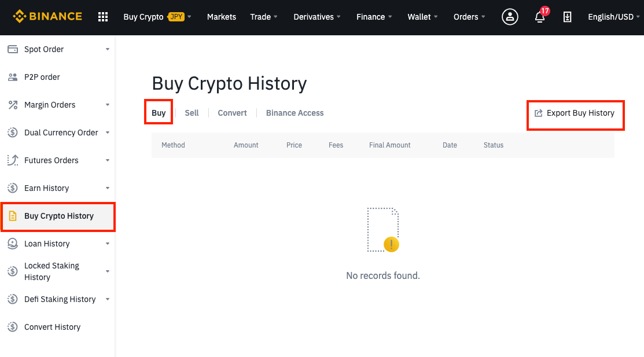The height and width of the screenshot is (357, 644).
Task: Click the app download icon in header
Action: 567,17
